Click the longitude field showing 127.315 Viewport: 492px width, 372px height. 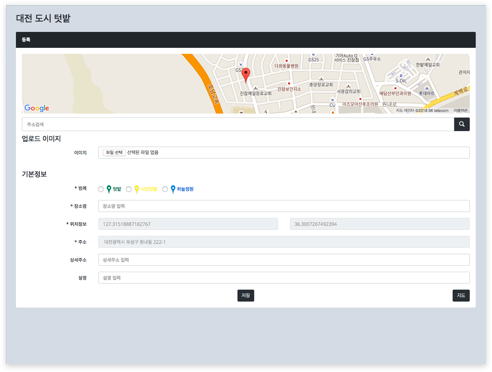(x=188, y=224)
